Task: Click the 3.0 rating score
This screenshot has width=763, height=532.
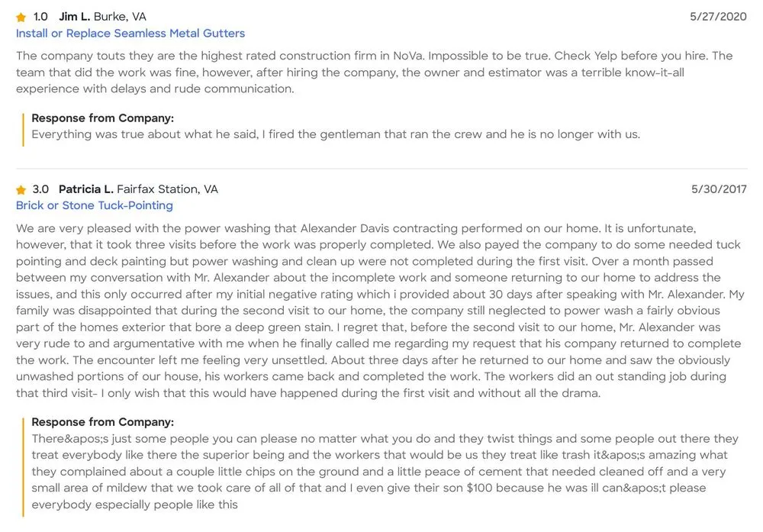Action: (40, 189)
